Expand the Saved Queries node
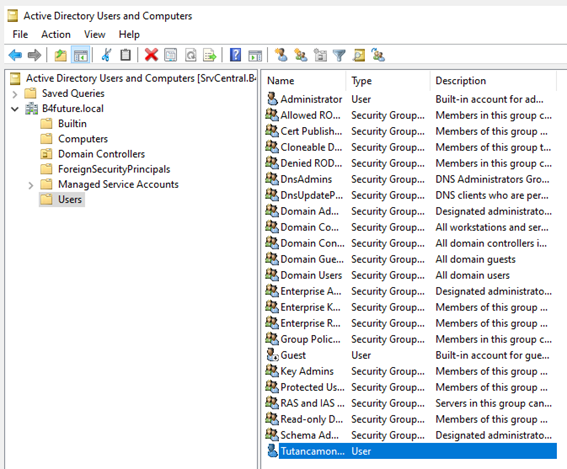The width and height of the screenshot is (567, 469). (14, 94)
